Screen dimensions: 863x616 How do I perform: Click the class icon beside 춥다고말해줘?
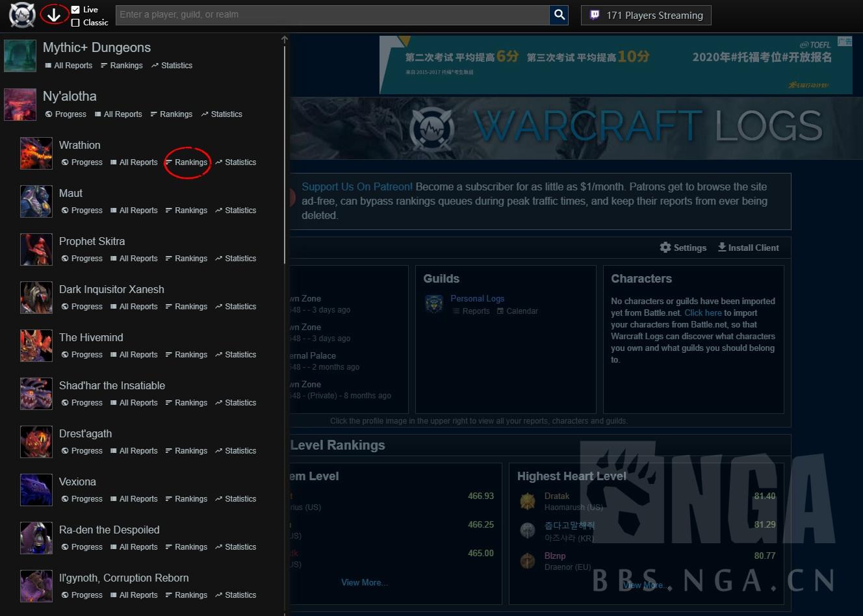(528, 531)
